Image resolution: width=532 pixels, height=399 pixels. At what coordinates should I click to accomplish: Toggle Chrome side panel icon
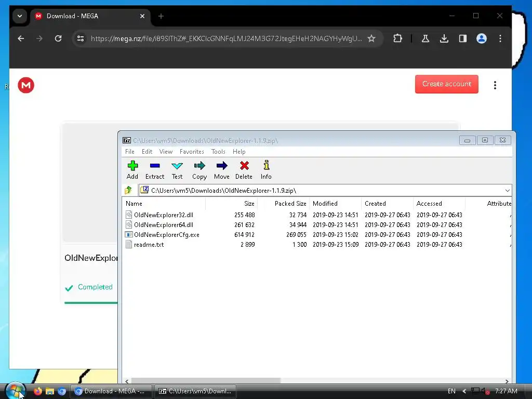463,38
